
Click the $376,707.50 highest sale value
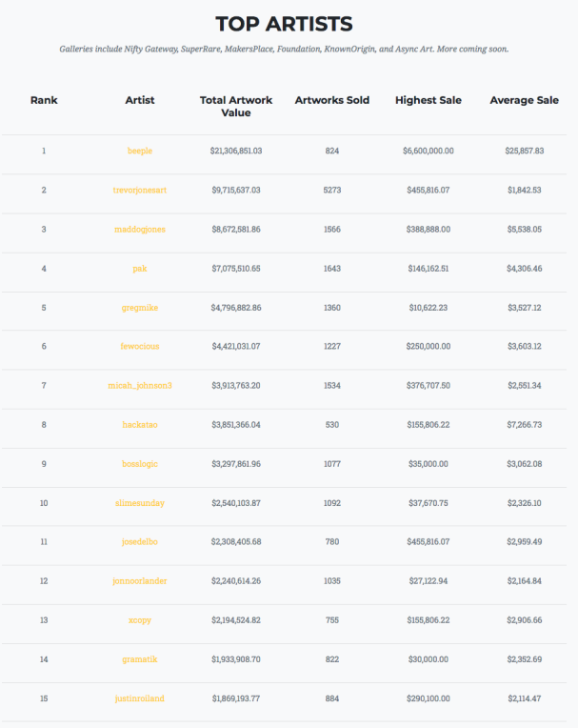point(429,385)
